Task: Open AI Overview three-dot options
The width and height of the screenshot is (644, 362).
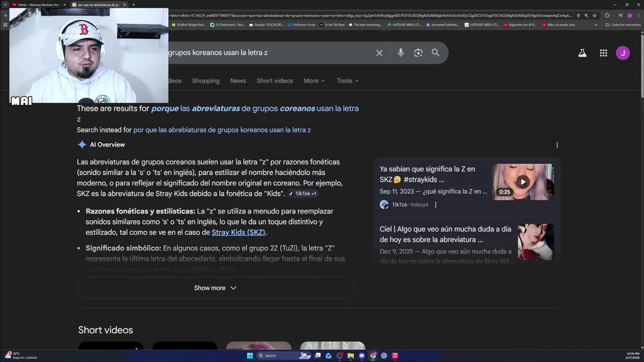Action: click(x=557, y=145)
